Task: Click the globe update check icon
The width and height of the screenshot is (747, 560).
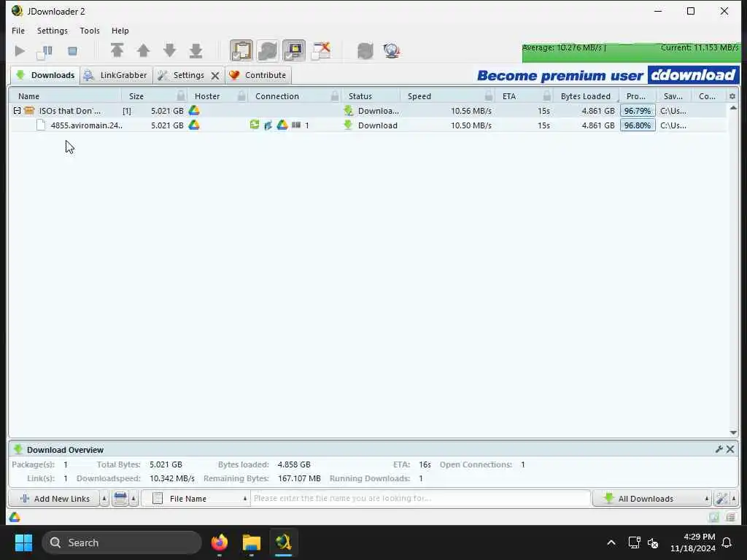Action: point(392,50)
